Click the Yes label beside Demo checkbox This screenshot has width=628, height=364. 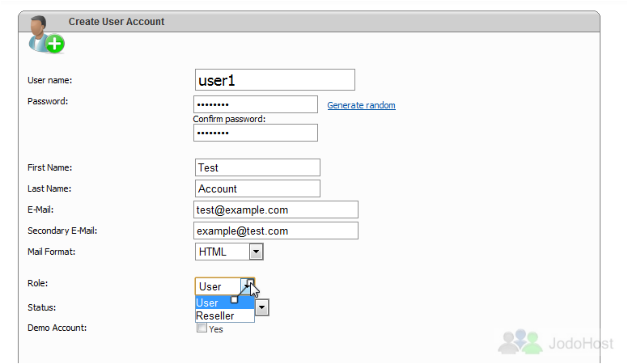pos(216,329)
